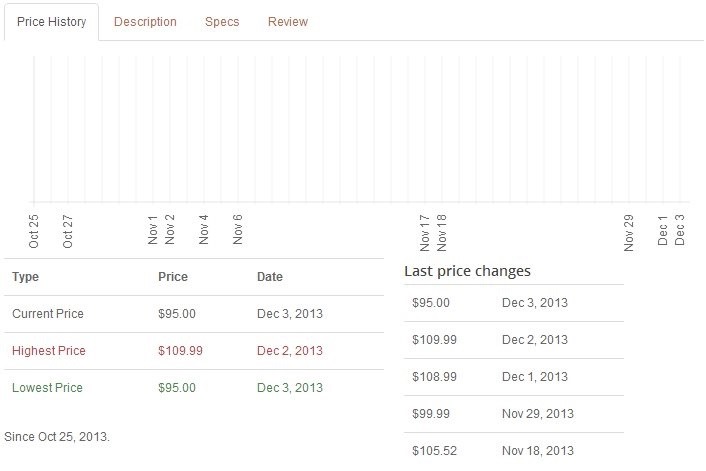Switch to the Description tab
706x471 pixels.
pos(145,22)
